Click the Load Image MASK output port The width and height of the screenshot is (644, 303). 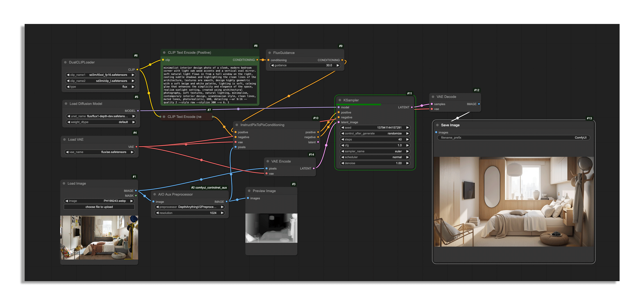(x=136, y=196)
